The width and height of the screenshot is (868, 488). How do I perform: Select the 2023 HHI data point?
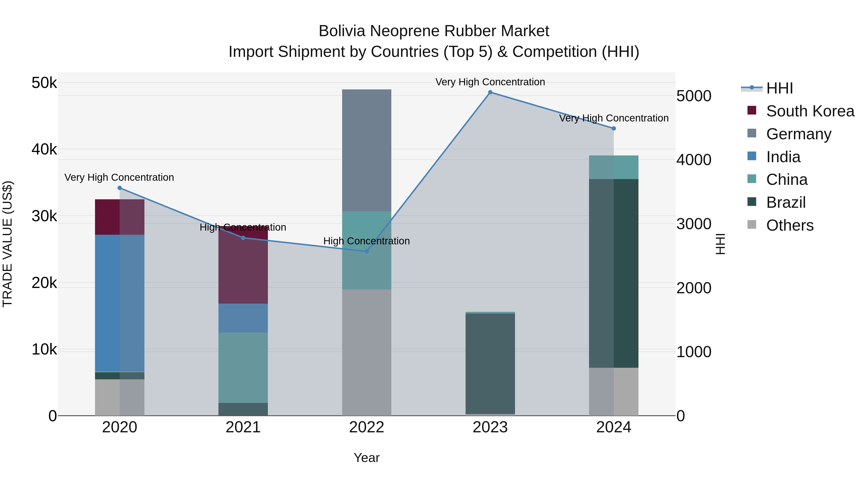490,92
